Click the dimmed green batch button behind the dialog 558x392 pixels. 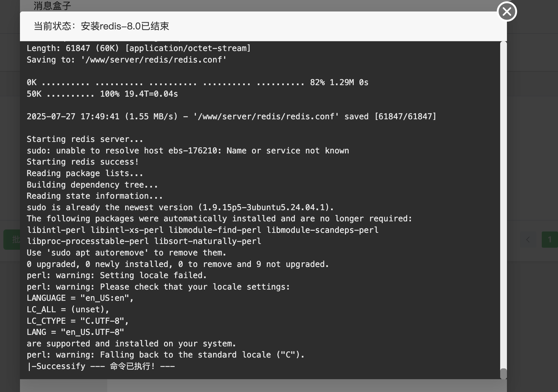12,240
